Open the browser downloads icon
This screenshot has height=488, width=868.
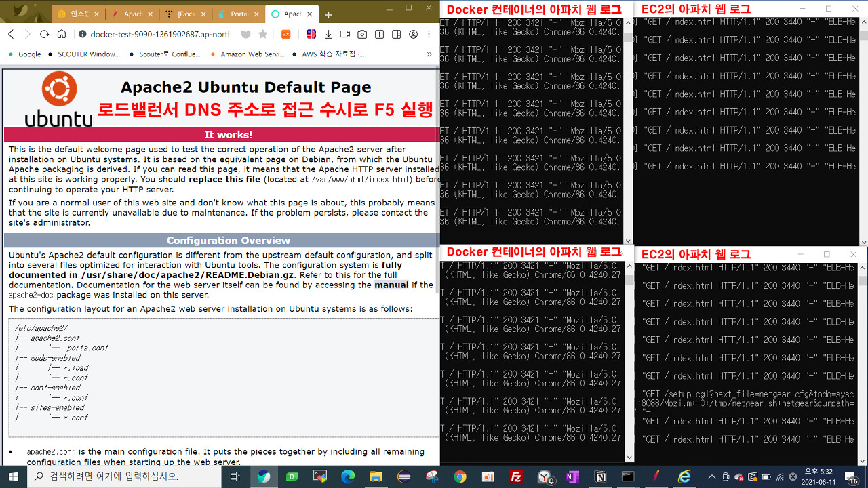point(328,34)
